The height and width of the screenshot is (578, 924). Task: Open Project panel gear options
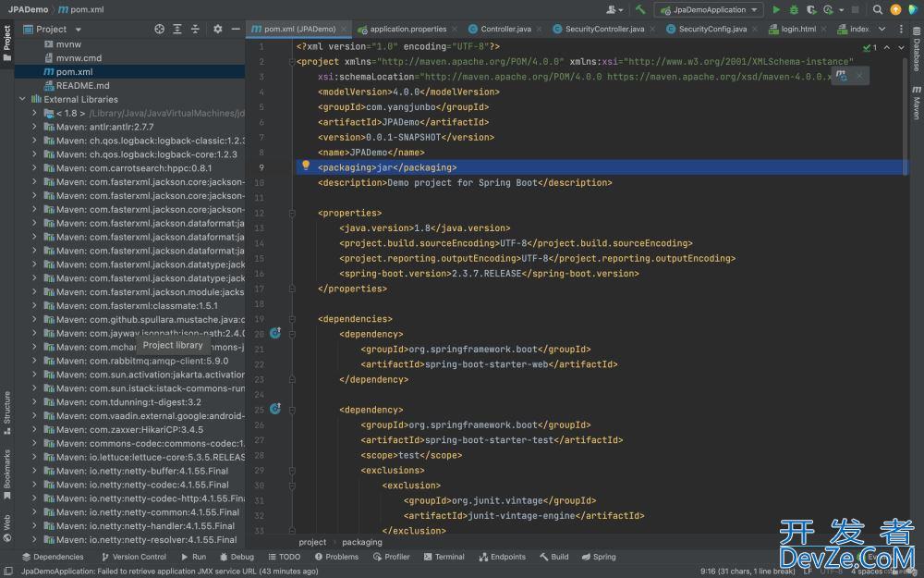point(217,29)
